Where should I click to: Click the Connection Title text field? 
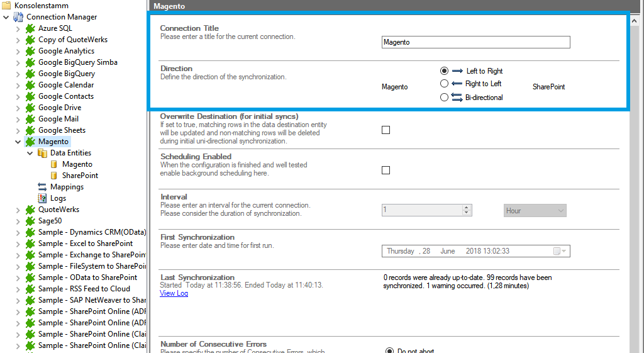click(475, 42)
